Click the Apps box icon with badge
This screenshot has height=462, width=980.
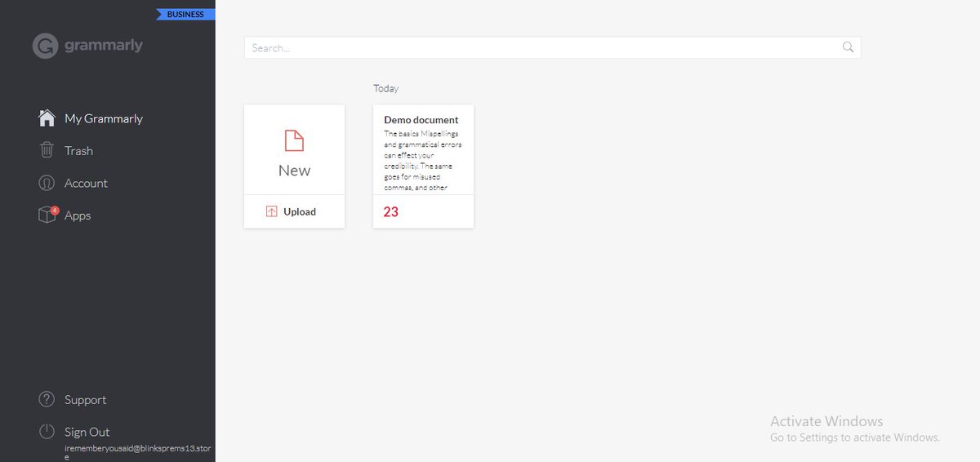47,215
